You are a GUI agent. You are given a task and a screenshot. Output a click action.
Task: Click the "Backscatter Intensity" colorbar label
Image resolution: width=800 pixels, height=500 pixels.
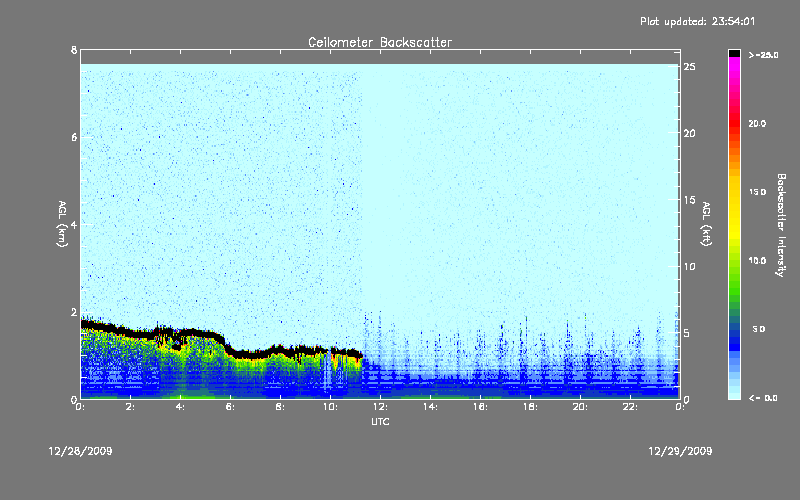781,225
